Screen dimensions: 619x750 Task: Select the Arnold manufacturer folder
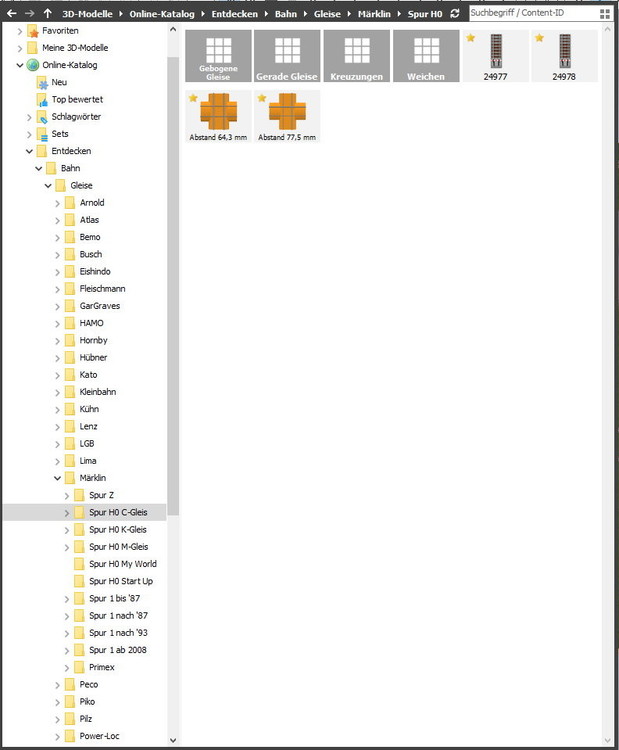click(x=92, y=203)
